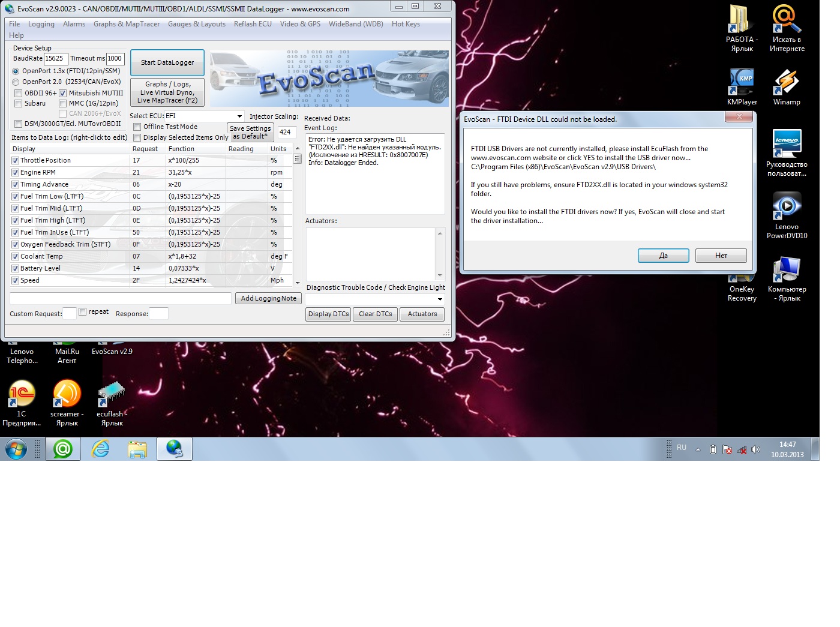The height and width of the screenshot is (627, 840).
Task: Open the Winamp desktop icon
Action: pyautogui.click(x=786, y=84)
